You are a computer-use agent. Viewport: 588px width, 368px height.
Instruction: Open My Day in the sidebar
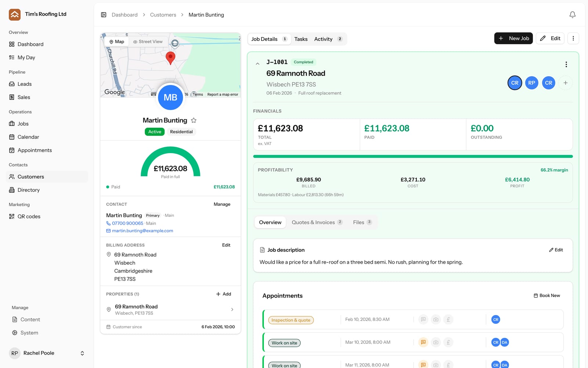coord(47,57)
